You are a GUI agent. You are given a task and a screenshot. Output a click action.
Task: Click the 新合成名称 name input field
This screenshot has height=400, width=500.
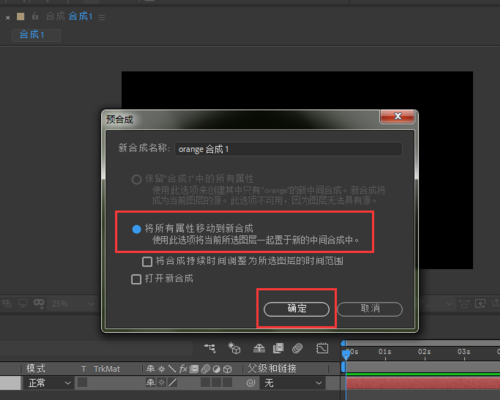pyautogui.click(x=288, y=149)
